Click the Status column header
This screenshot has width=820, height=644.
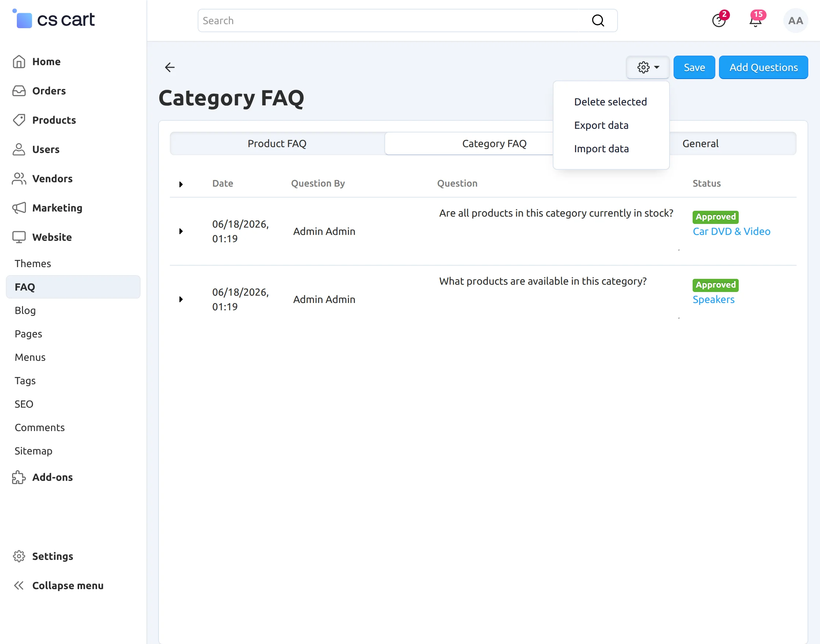[707, 183]
